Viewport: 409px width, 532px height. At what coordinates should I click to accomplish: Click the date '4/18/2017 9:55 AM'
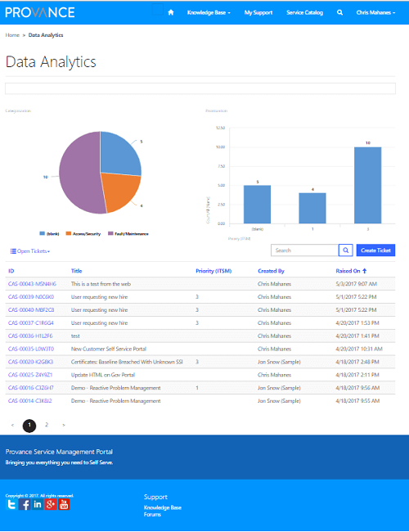(357, 401)
